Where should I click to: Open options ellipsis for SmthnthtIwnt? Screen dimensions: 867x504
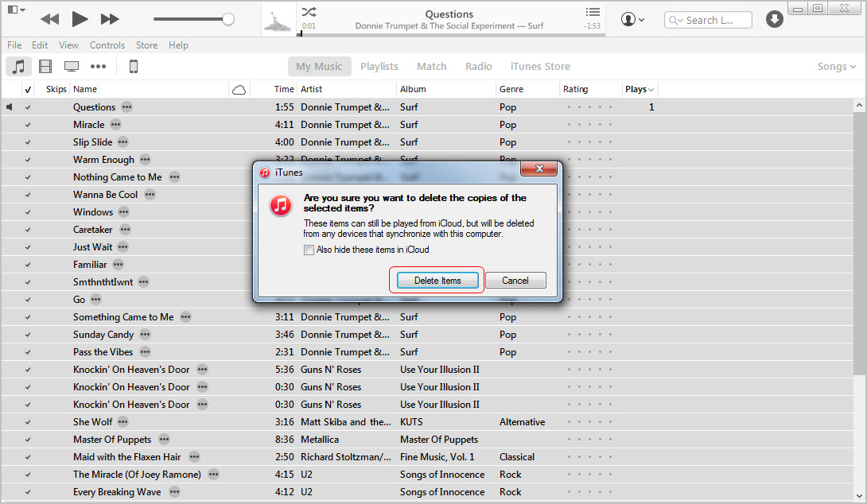[x=143, y=282]
